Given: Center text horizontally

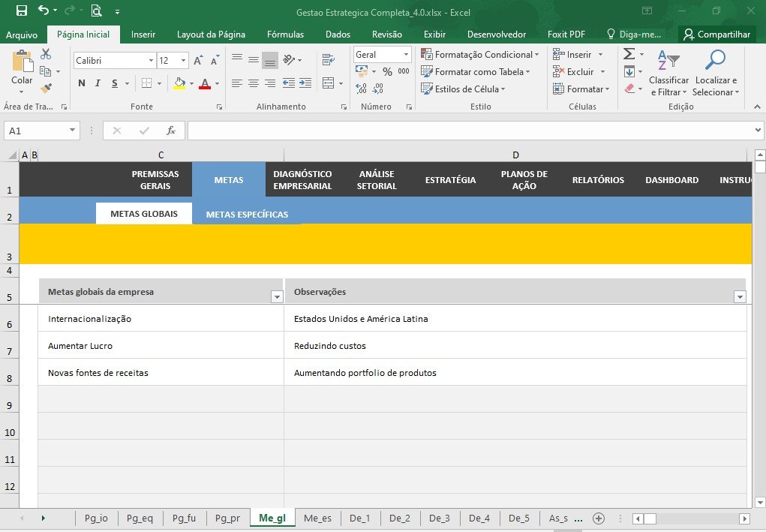Looking at the screenshot, I should (x=254, y=83).
